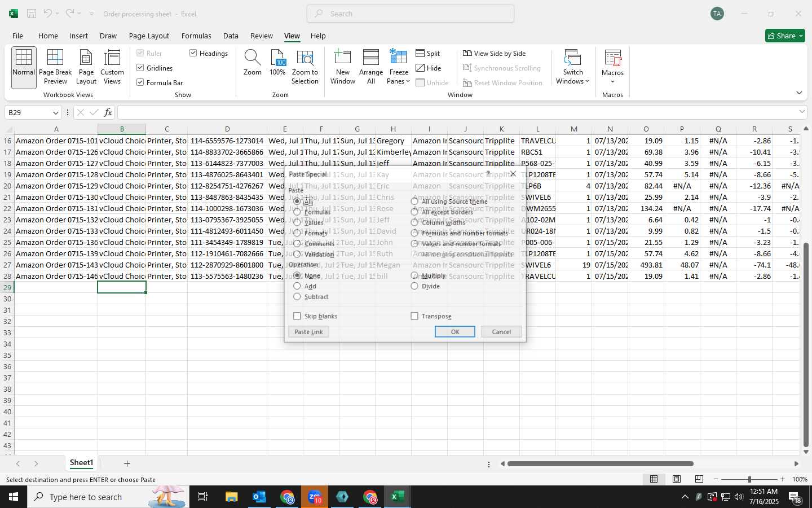Select the Formulas paste option
The width and height of the screenshot is (812, 508).
click(x=297, y=212)
